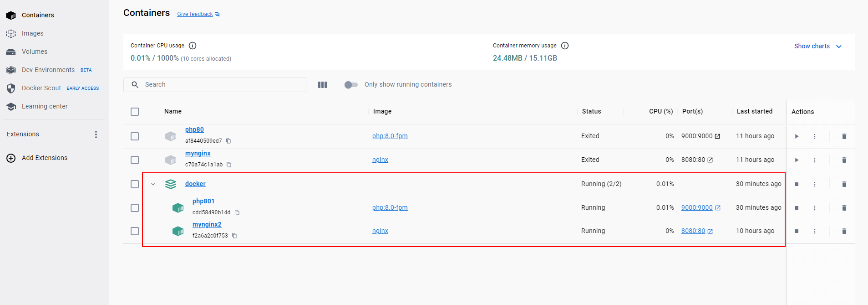The height and width of the screenshot is (305, 868).
Task: Start the php80 container
Action: 797,136
